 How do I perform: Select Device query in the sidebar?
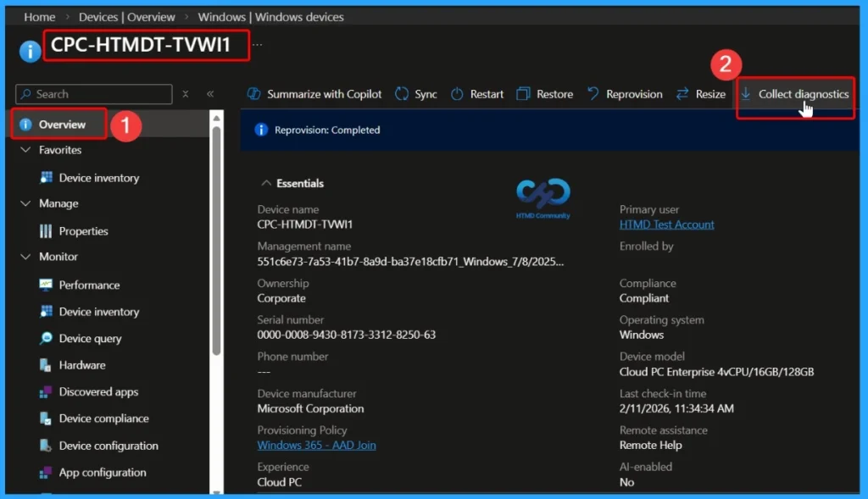90,338
